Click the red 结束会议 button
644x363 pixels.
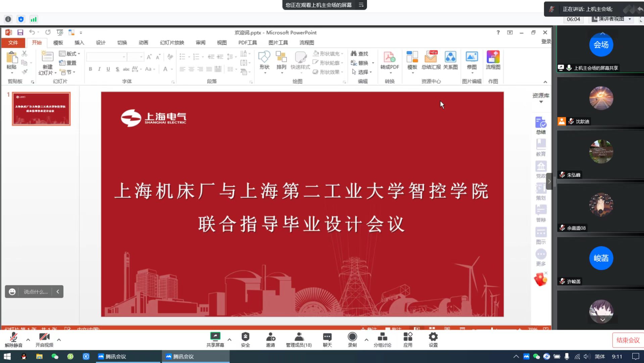(x=628, y=340)
